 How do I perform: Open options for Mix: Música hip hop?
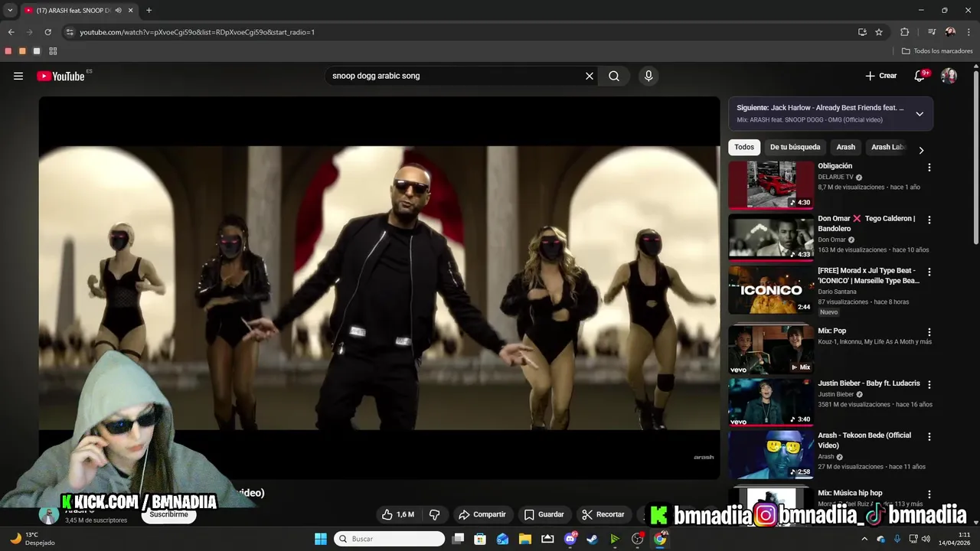click(x=929, y=494)
